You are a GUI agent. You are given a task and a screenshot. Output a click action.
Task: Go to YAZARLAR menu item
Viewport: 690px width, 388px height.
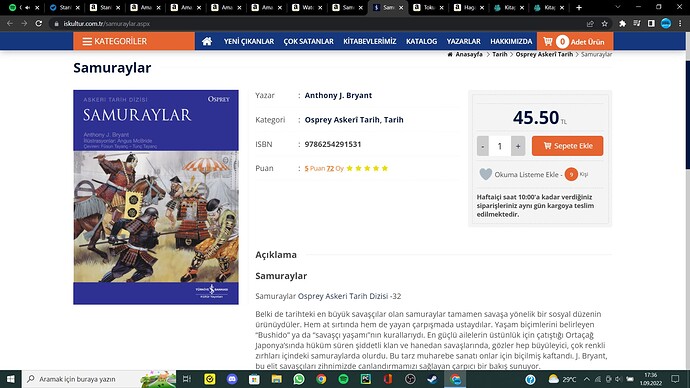pyautogui.click(x=463, y=41)
